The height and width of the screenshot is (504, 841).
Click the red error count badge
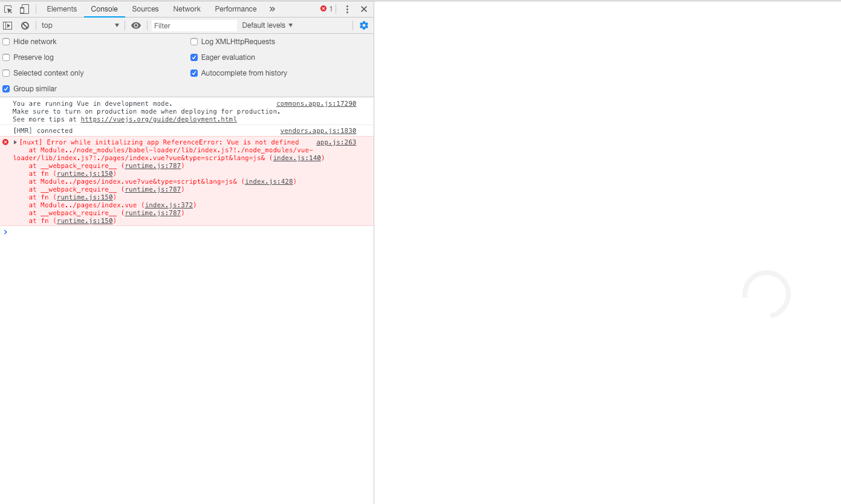pyautogui.click(x=324, y=9)
